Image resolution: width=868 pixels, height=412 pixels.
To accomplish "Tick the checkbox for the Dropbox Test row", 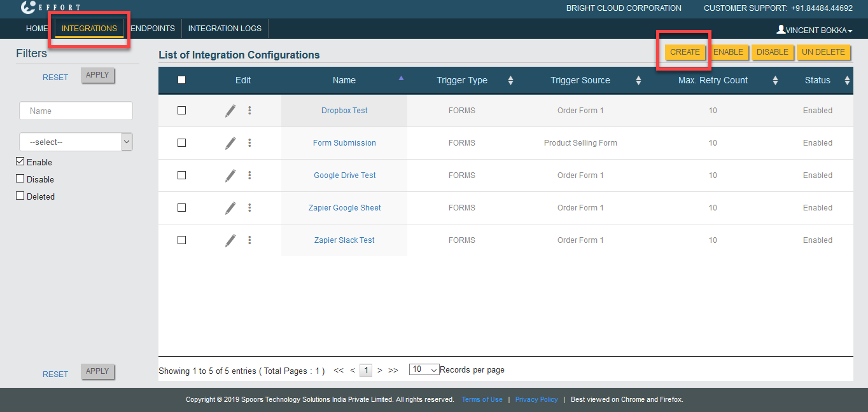I will pos(181,111).
